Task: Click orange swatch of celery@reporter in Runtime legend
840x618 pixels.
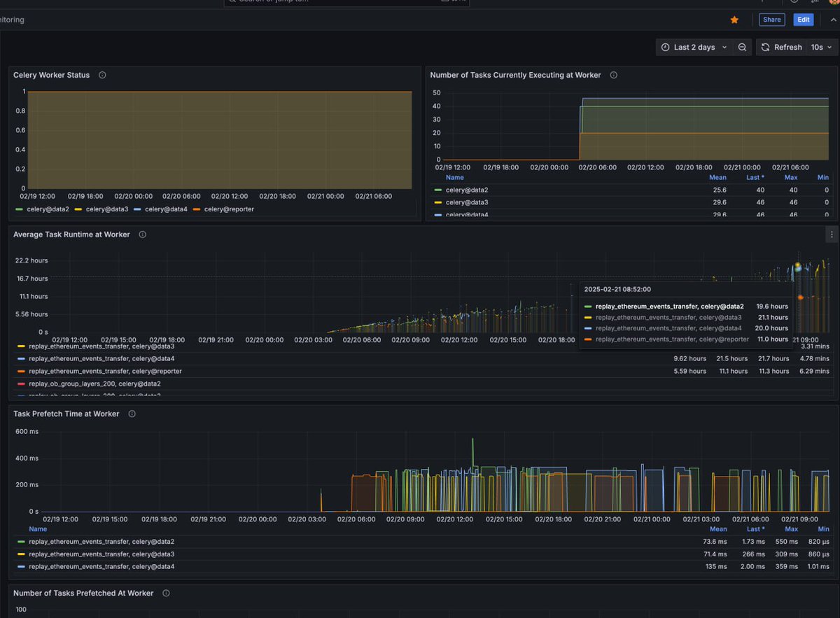Action: [x=21, y=371]
